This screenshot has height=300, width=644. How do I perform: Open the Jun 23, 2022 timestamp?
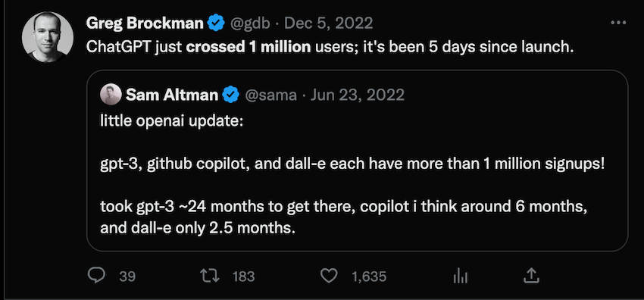[358, 95]
